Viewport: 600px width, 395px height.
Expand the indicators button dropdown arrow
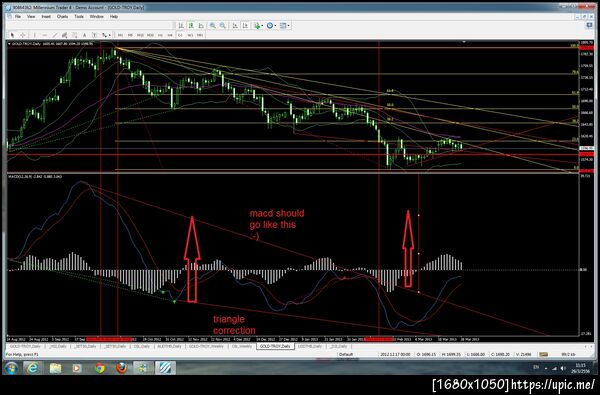[262, 26]
